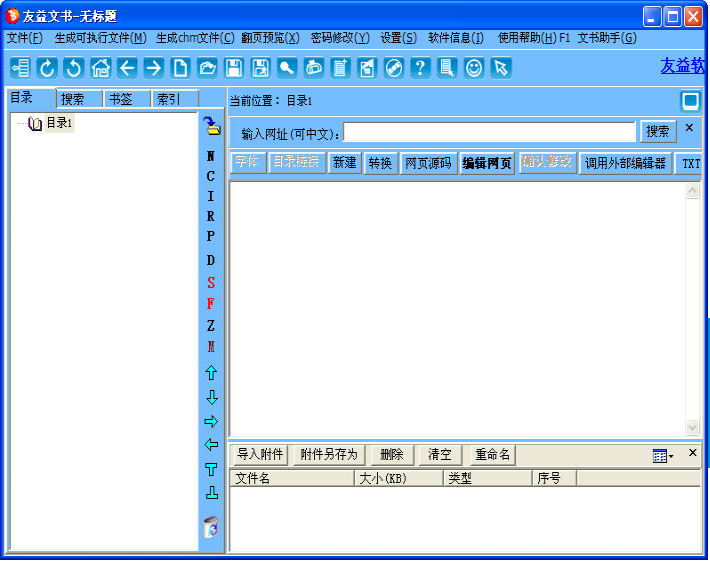Open the 文件(F) menu
This screenshot has width=710, height=561.
25,38
